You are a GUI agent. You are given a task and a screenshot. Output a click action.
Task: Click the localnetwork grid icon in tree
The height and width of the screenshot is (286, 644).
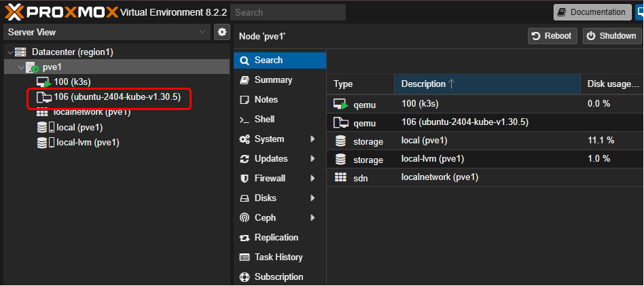tap(43, 113)
